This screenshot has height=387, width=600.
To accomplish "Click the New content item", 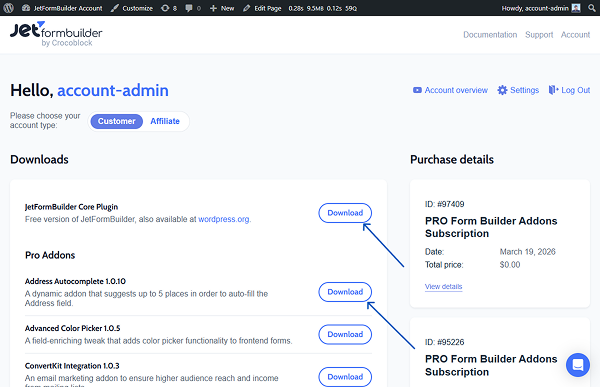I will click(x=222, y=8).
